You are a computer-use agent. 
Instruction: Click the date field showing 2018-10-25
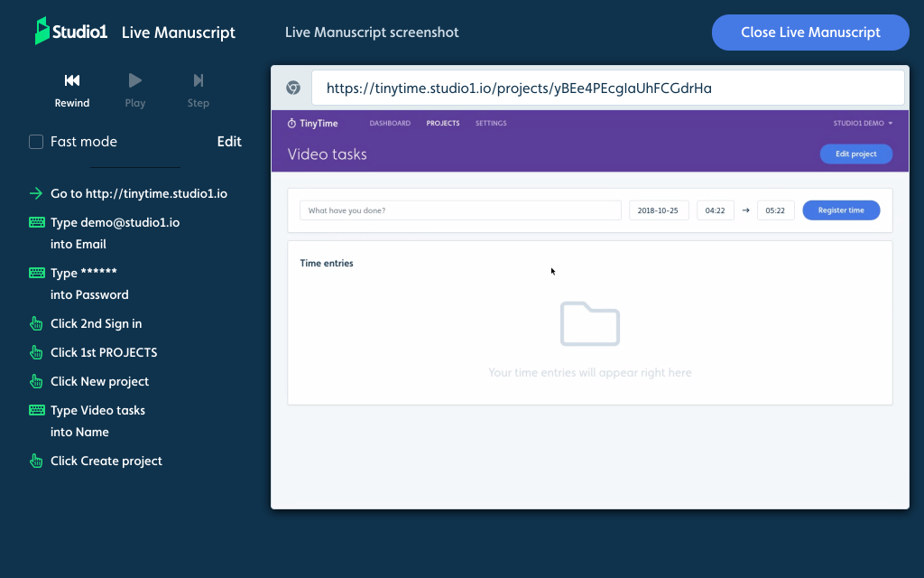(x=659, y=210)
